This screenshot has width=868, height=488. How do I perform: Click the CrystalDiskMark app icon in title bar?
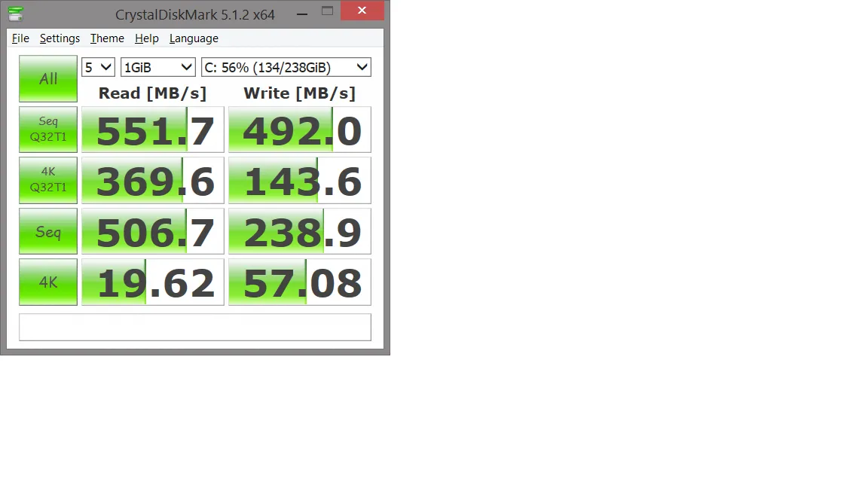(16, 14)
